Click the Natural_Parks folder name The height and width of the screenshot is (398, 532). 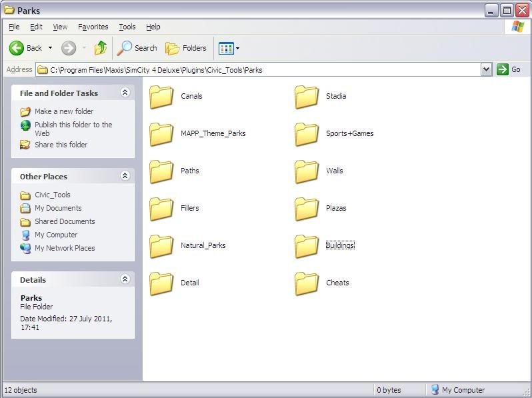203,245
